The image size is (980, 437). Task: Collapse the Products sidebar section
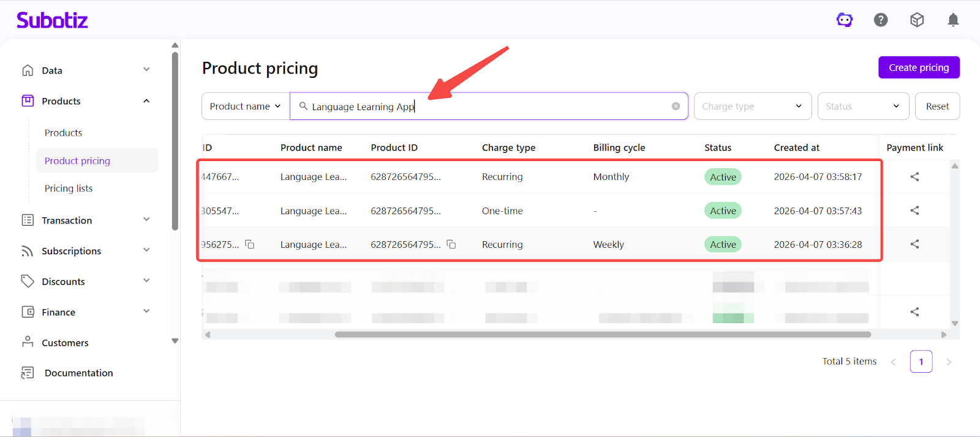click(146, 101)
